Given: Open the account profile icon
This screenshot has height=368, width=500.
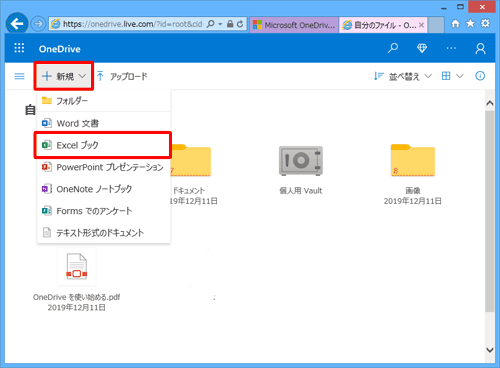Looking at the screenshot, I should point(480,48).
